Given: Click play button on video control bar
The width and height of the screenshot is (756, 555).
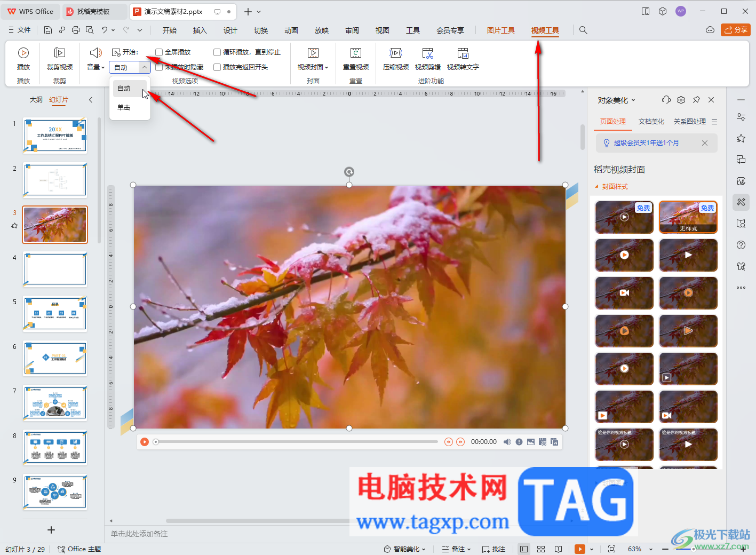Looking at the screenshot, I should point(145,442).
